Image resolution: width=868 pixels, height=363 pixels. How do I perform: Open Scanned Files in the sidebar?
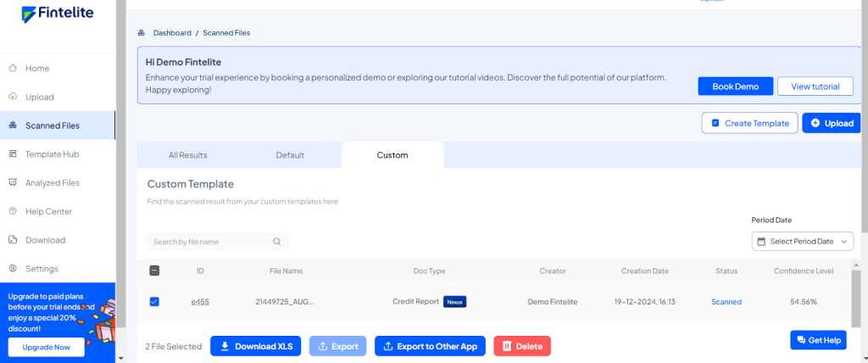[x=53, y=126]
